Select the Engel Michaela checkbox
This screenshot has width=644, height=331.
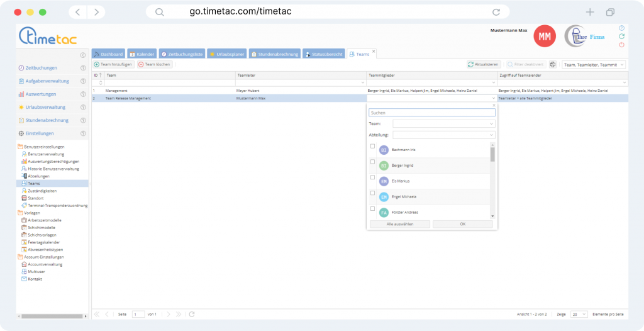pos(372,193)
